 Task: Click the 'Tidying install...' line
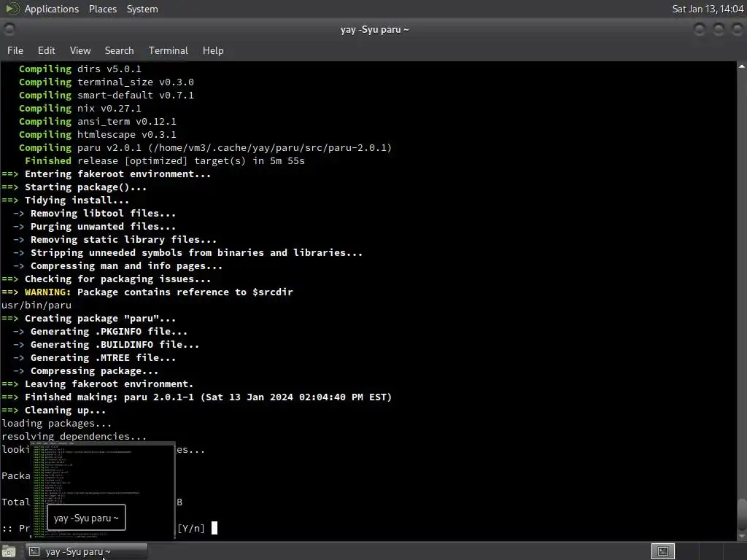[x=65, y=200]
